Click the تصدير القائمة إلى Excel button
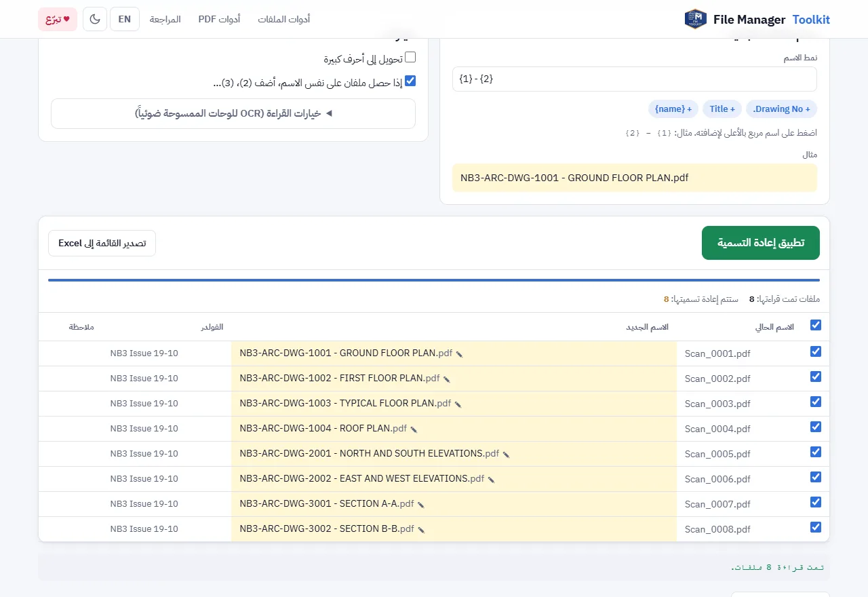 point(102,244)
